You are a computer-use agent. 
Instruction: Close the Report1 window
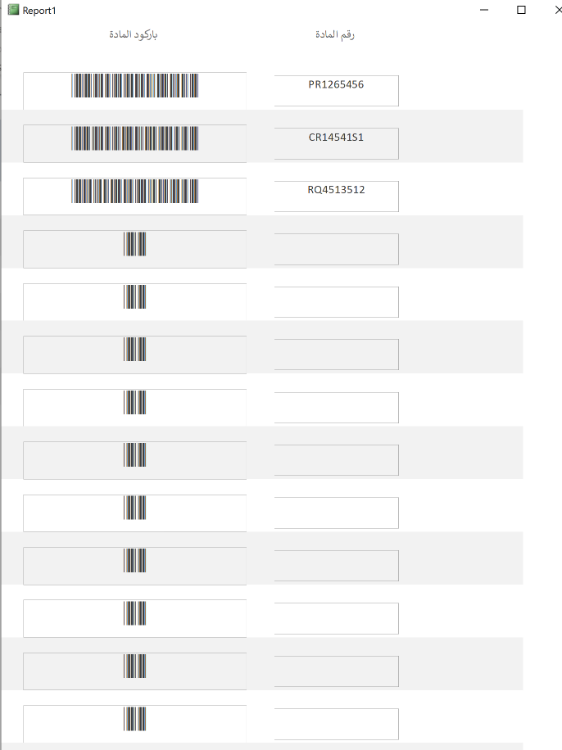click(x=558, y=10)
